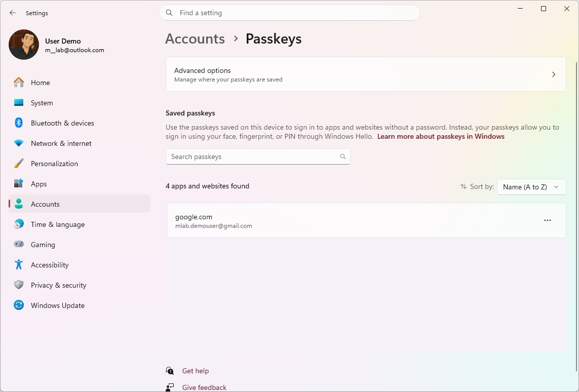Open the Home section icon

(x=19, y=82)
